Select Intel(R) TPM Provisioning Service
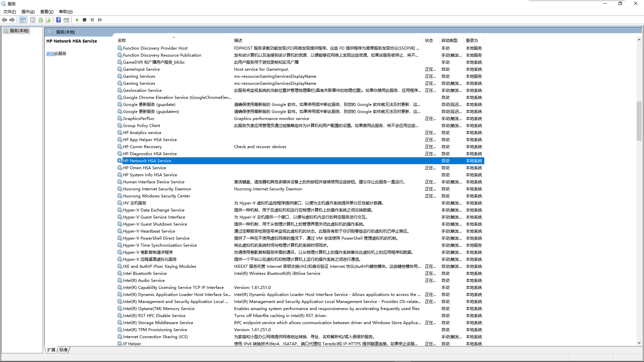The height and width of the screenshot is (362, 644). pos(300,329)
